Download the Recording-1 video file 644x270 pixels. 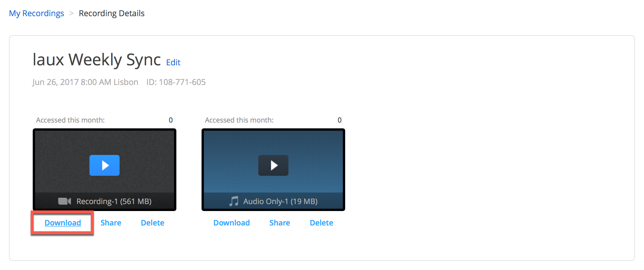click(x=63, y=223)
